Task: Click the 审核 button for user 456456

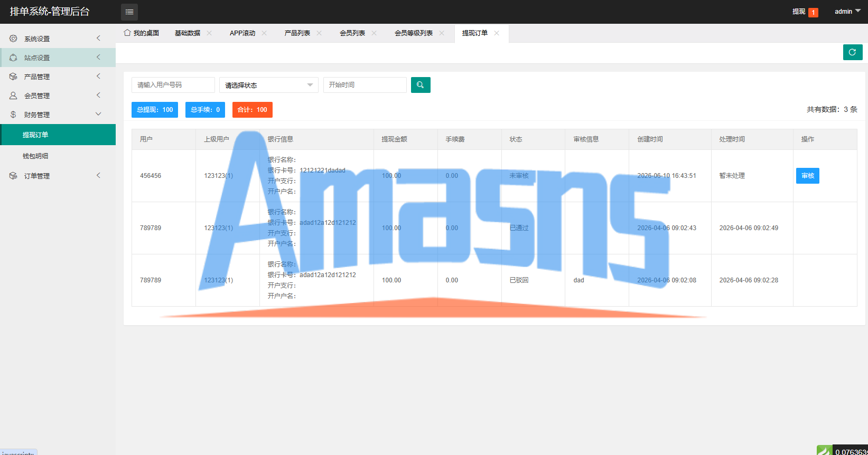Action: coord(808,176)
